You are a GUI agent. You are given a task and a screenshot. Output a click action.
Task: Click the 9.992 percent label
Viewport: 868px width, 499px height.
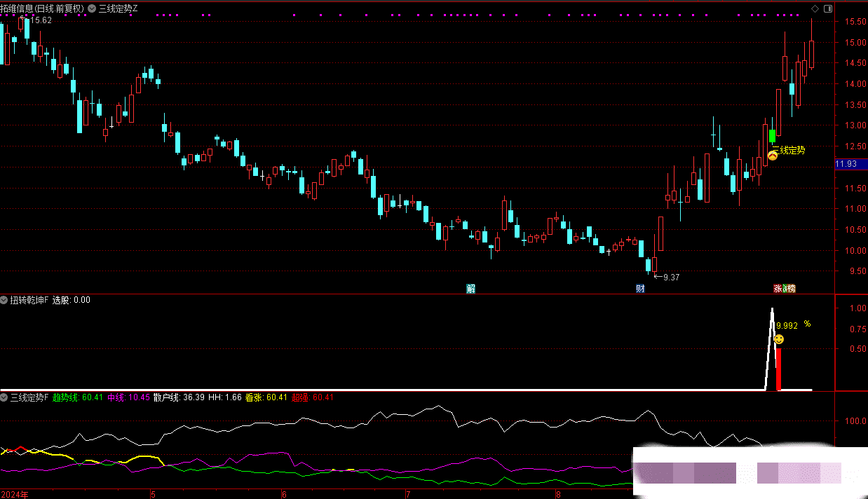point(793,324)
